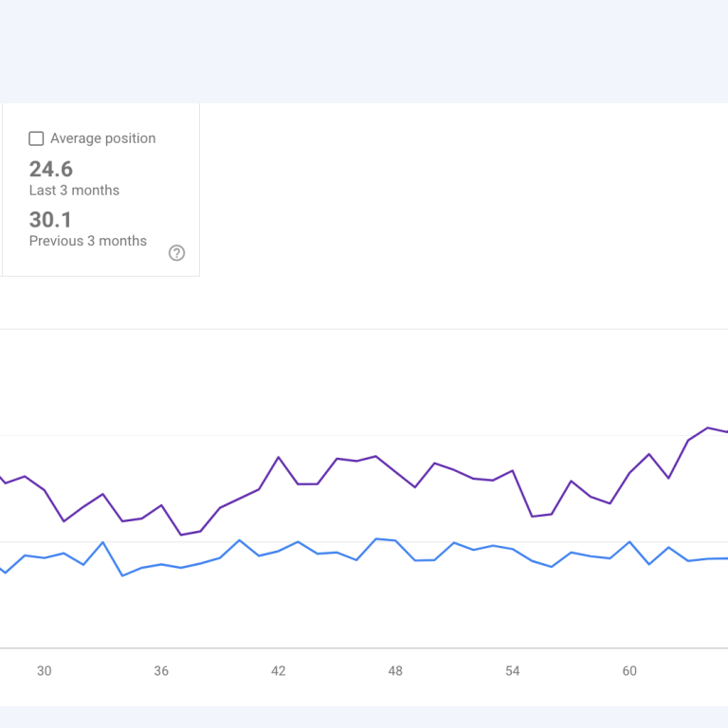This screenshot has height=728, width=728.
Task: Click the x-axis label 36
Action: point(161,671)
